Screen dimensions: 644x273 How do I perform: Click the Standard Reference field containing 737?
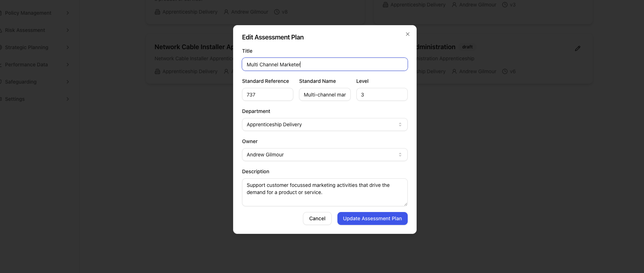coord(267,95)
